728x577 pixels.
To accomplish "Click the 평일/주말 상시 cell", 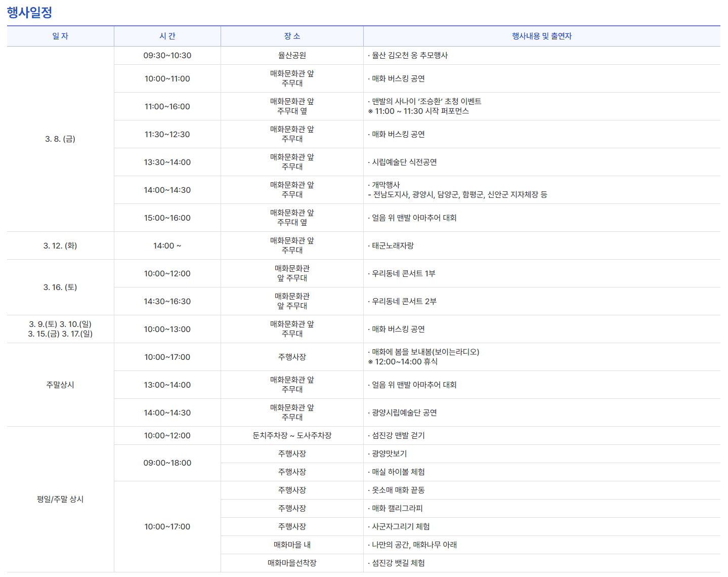I will pos(60,499).
